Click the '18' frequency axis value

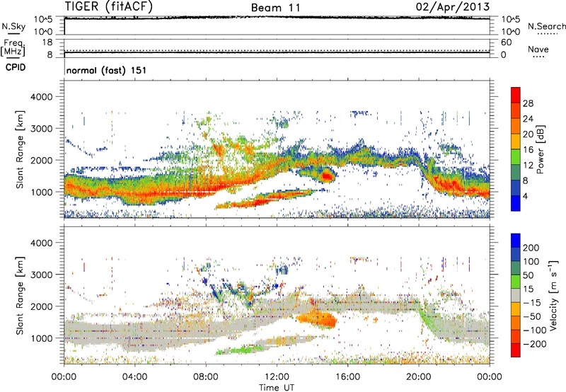[47, 42]
